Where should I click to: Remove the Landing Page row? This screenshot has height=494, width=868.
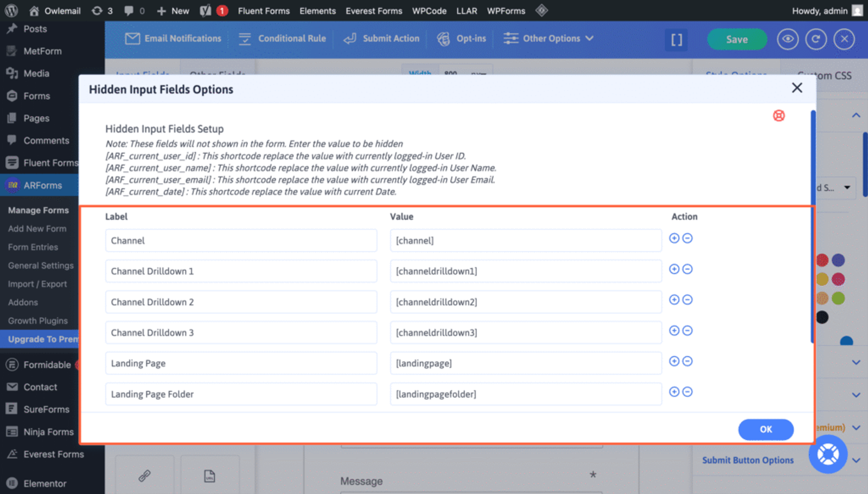click(687, 361)
